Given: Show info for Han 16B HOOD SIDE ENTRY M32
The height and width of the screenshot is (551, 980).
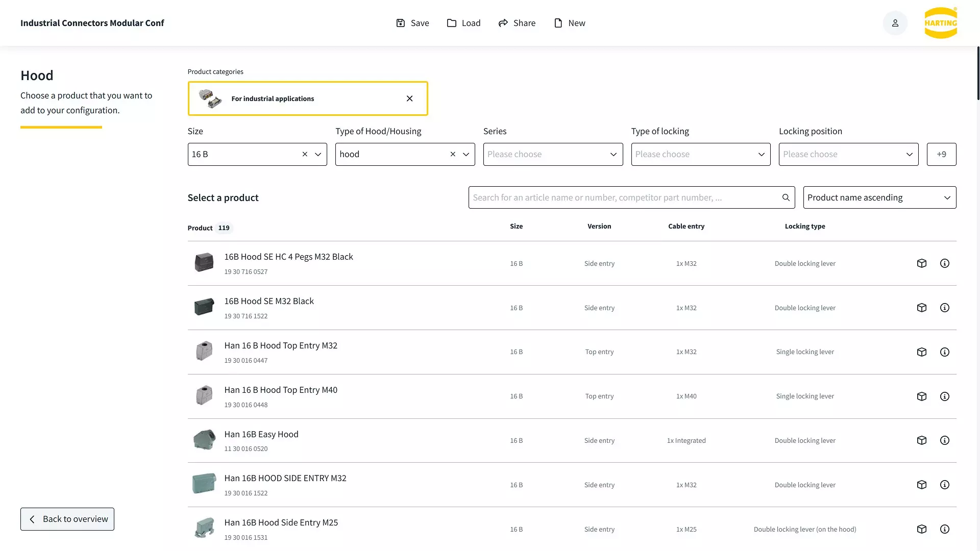Looking at the screenshot, I should pyautogui.click(x=945, y=485).
